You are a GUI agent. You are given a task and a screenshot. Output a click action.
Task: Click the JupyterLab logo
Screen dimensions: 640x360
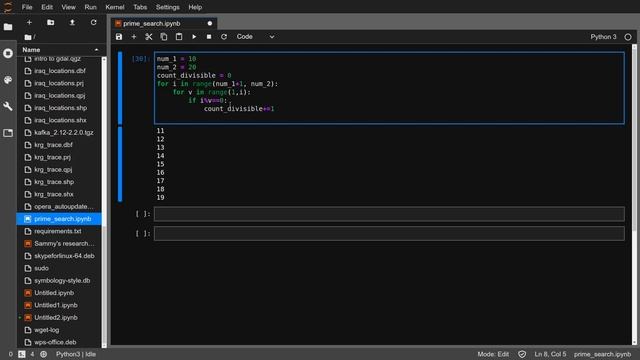point(8,7)
